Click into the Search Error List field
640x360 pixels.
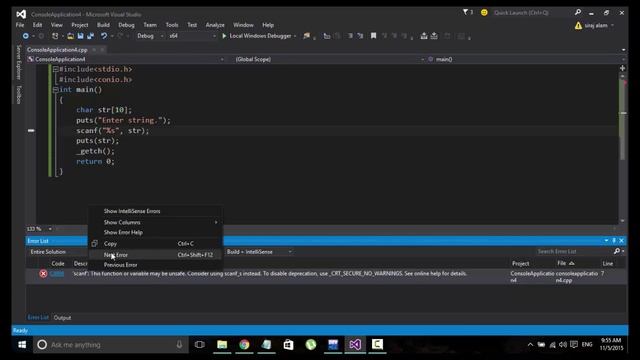[x=573, y=251]
